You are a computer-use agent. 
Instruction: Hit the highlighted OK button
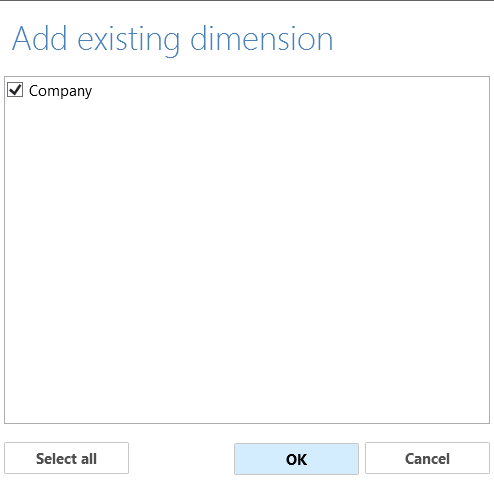coord(296,459)
